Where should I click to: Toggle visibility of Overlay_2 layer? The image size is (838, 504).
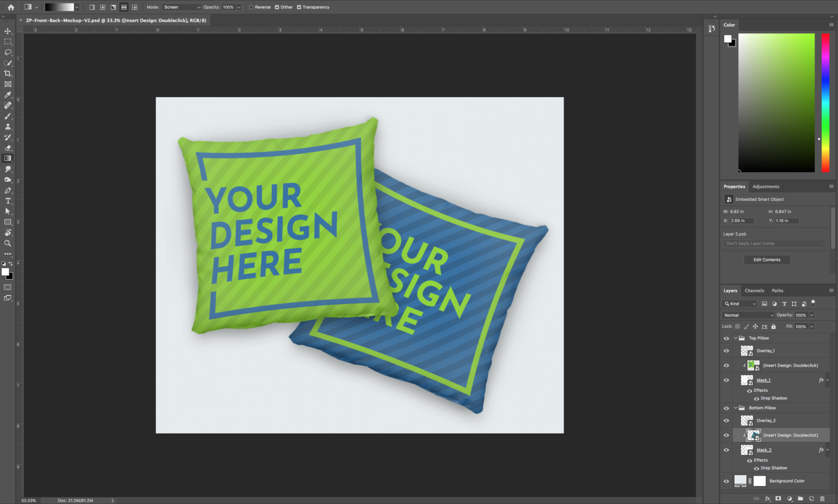point(726,420)
